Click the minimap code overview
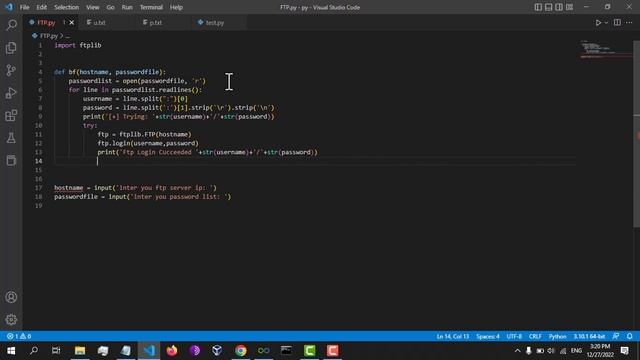This screenshot has width=640, height=360. click(606, 49)
